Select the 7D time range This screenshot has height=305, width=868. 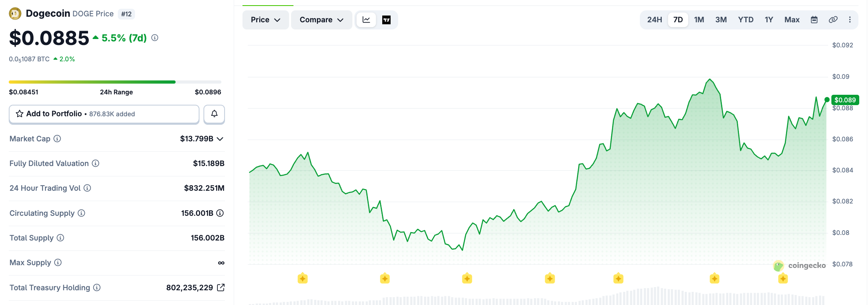point(678,20)
